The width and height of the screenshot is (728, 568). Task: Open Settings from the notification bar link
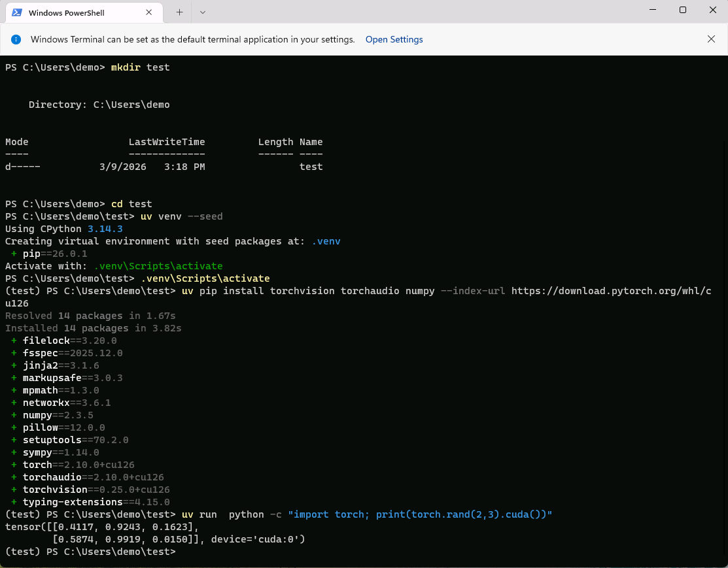coord(394,39)
